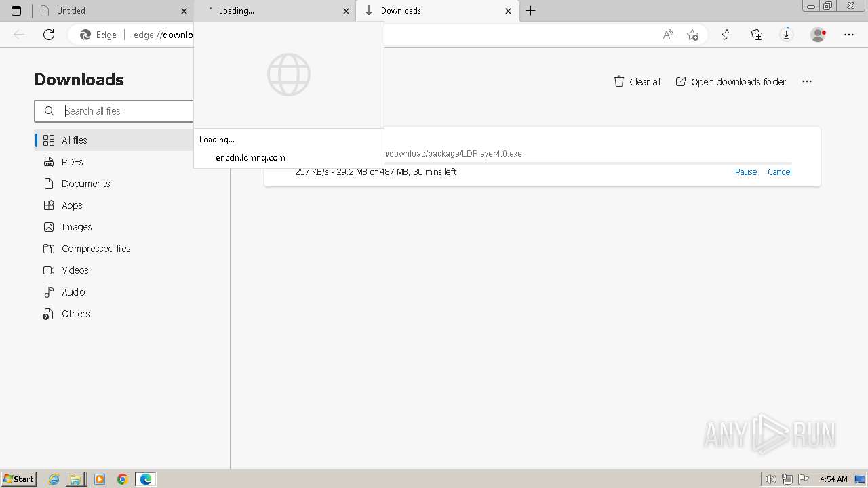Open the tab actions menu icon
Screen dimensions: 868x488
(16, 11)
